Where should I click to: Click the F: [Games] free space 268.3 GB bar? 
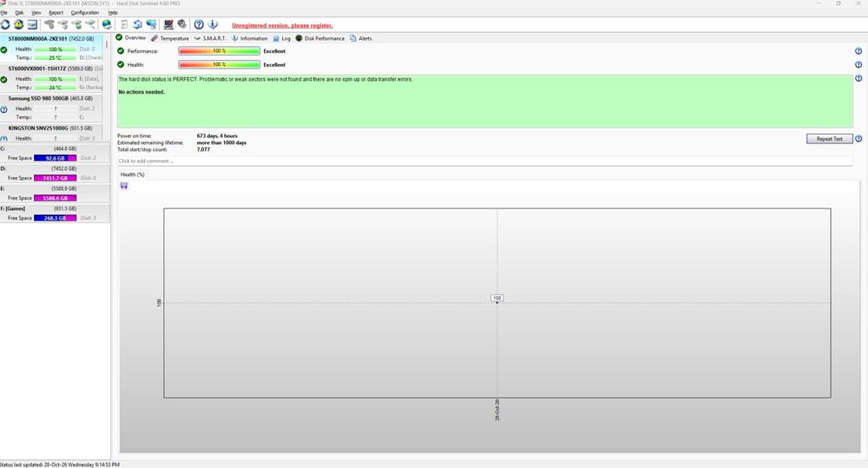[x=56, y=218]
